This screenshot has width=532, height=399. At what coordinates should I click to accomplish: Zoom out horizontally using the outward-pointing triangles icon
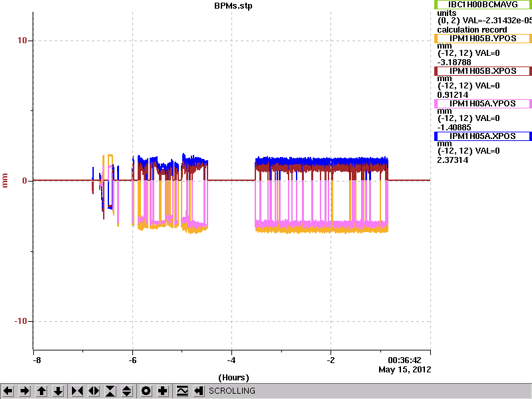94,391
